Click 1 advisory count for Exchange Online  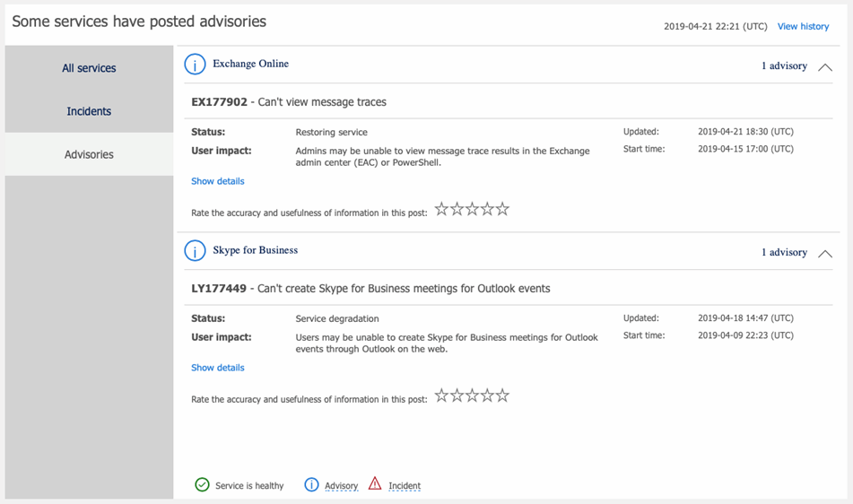pos(784,65)
